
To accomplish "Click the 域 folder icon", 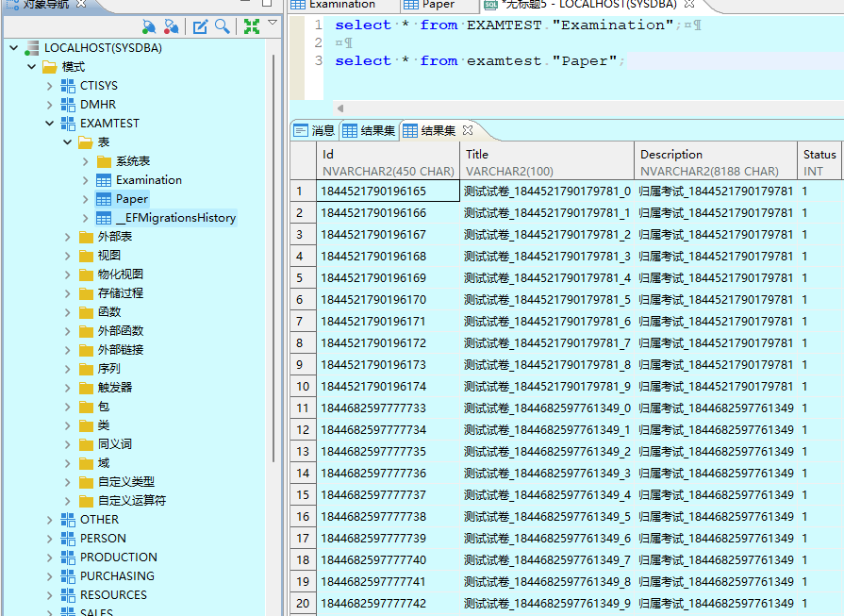I will tap(86, 463).
